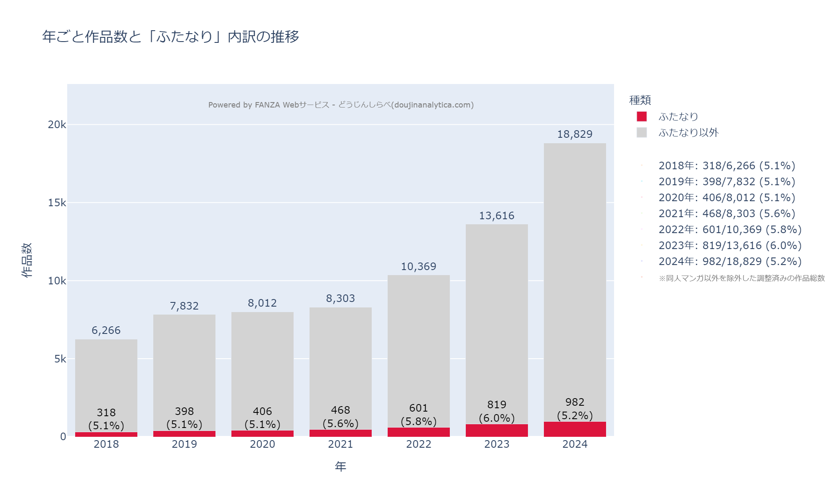840x504 pixels.
Task: Click the 18,829 total label
Action: tap(575, 134)
